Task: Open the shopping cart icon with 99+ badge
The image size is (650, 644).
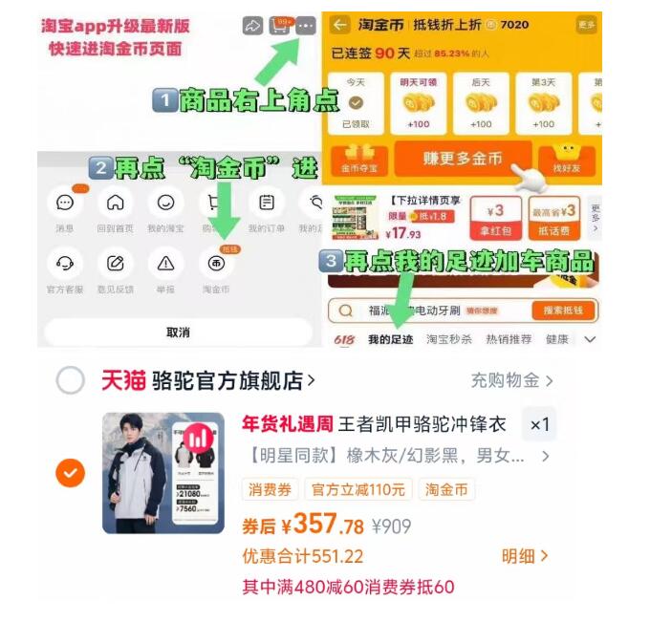Action: [281, 26]
